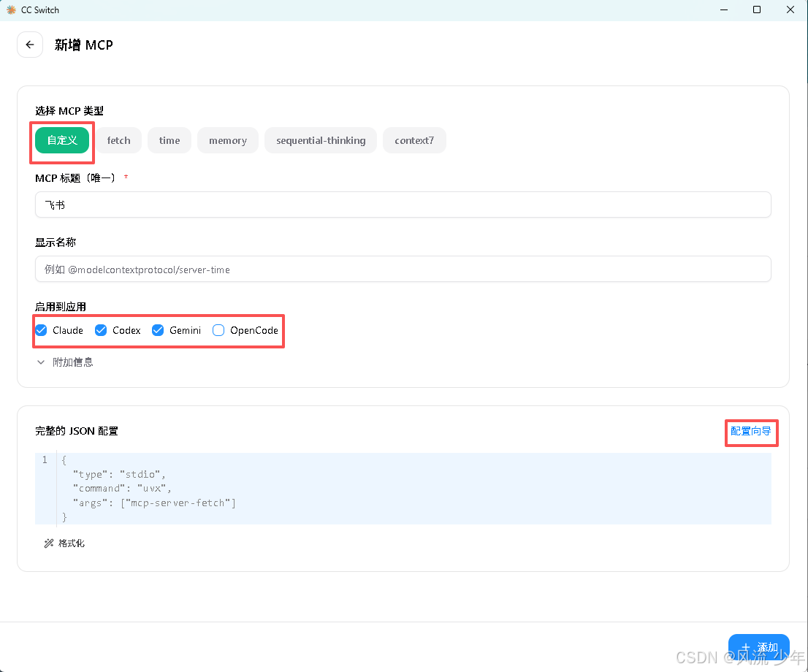This screenshot has width=808, height=672.
Task: Focus the 显示名称 input field
Action: (403, 269)
